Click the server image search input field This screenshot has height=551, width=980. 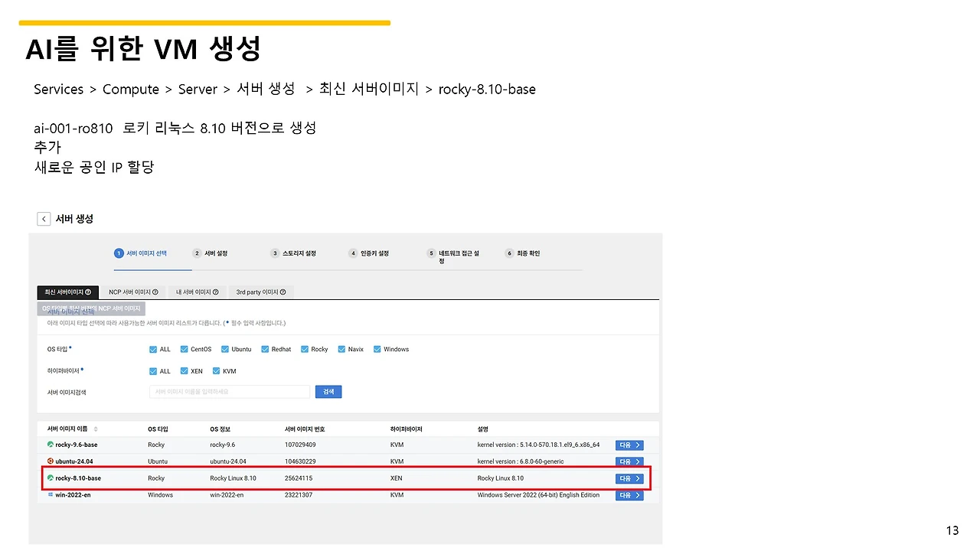tap(230, 391)
